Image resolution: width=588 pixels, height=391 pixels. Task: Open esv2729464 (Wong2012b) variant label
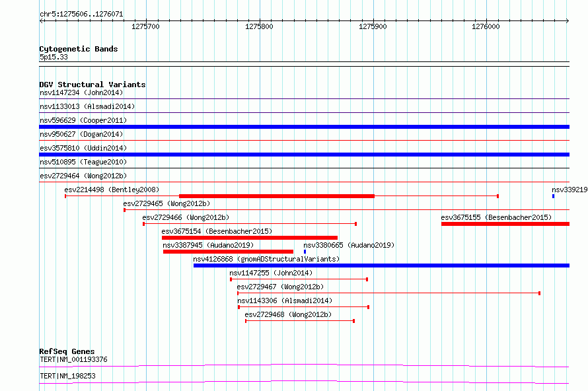(x=83, y=176)
